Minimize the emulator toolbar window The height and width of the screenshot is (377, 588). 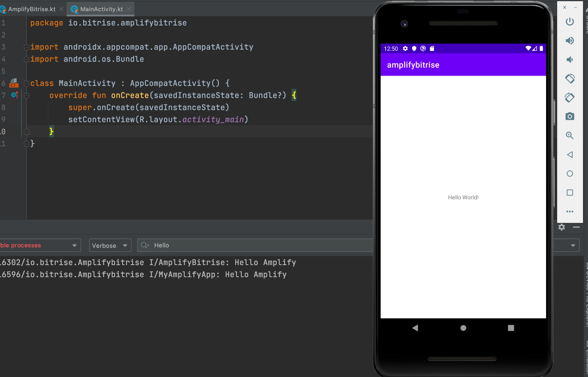coord(575,7)
